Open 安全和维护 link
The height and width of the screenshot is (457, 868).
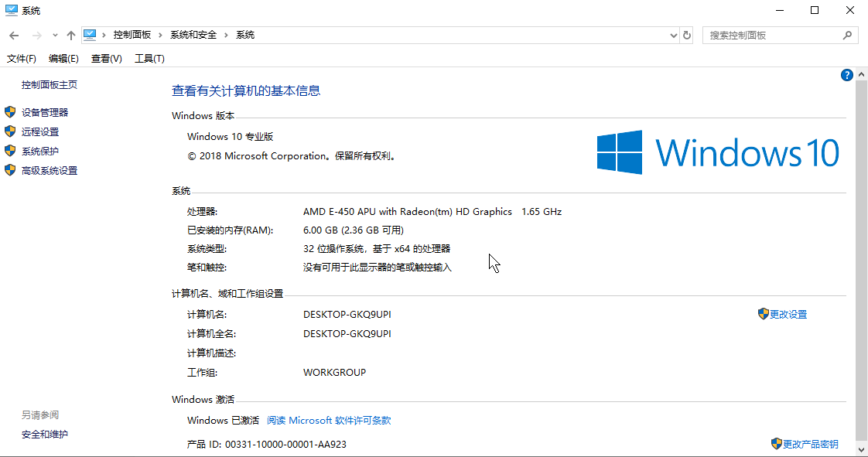pos(44,435)
